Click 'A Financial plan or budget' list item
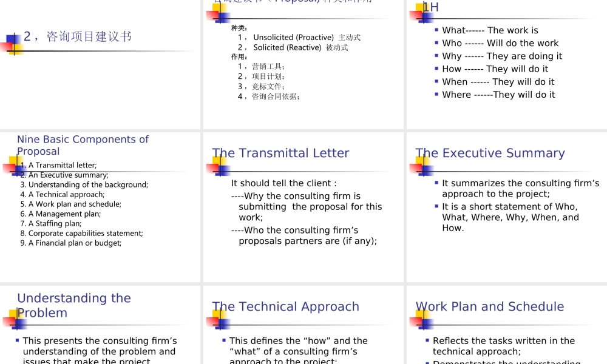607x364 pixels. click(x=75, y=243)
